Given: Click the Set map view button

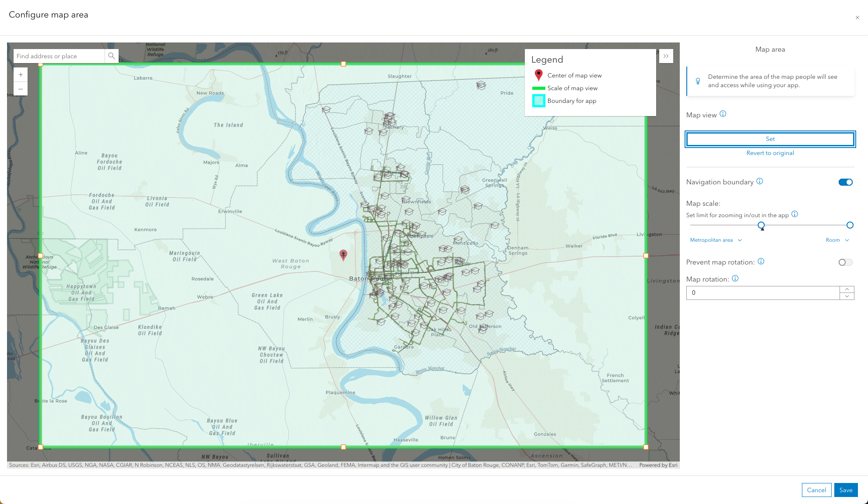Looking at the screenshot, I should (x=770, y=139).
